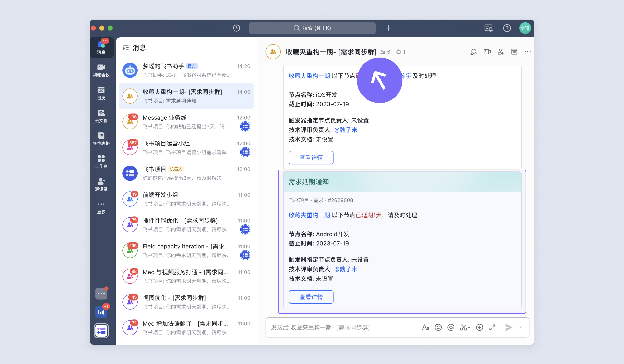The image size is (624, 364).
Task: Open 收藏夹重构一期 link in iOS card
Action: 309,76
